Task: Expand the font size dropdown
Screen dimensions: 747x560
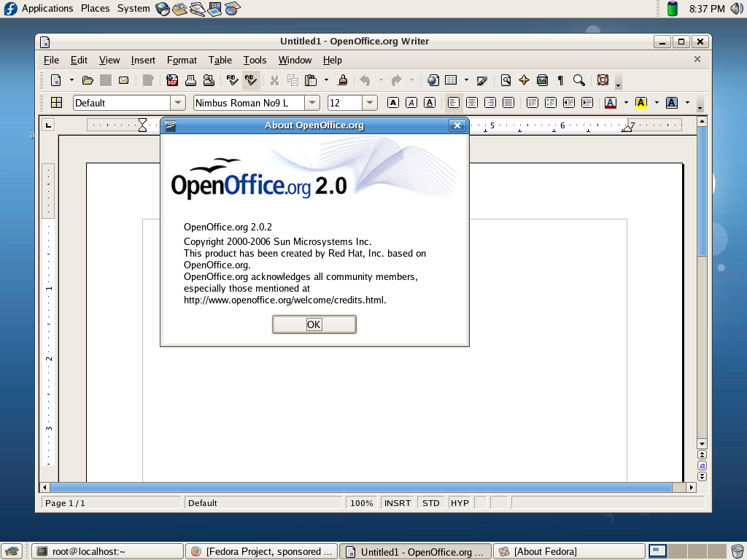Action: coord(370,102)
